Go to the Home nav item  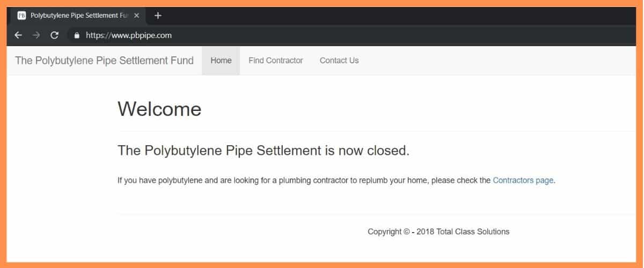[221, 61]
